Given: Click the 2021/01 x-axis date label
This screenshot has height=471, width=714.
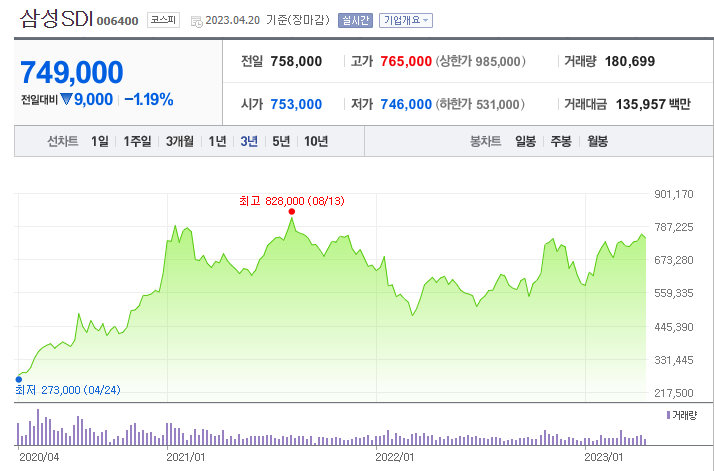Looking at the screenshot, I should coord(186,457).
